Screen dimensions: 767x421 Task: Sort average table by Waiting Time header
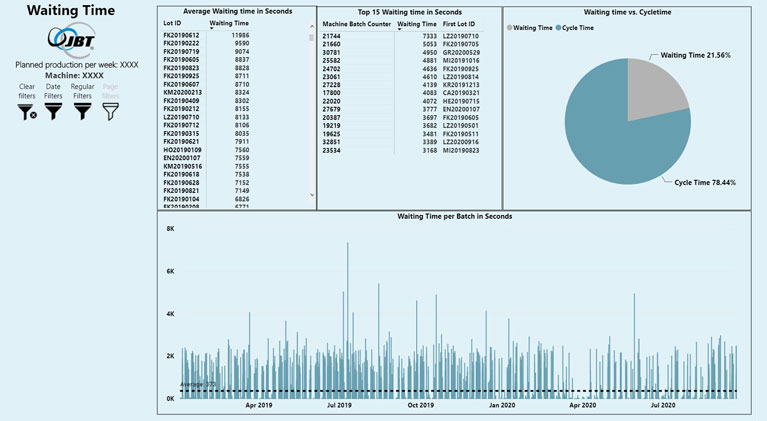tap(229, 22)
